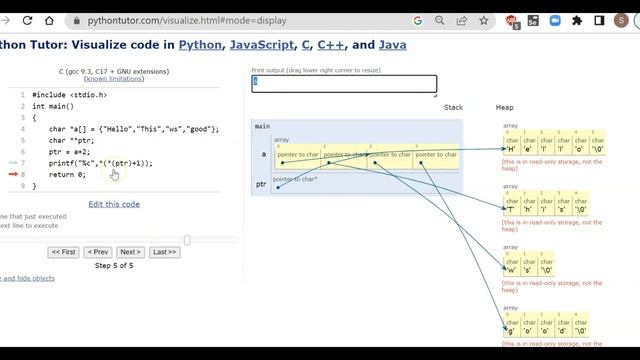Screen dimensions: 640x360
Task: Click the printf statement on line 7
Action: pos(100,163)
